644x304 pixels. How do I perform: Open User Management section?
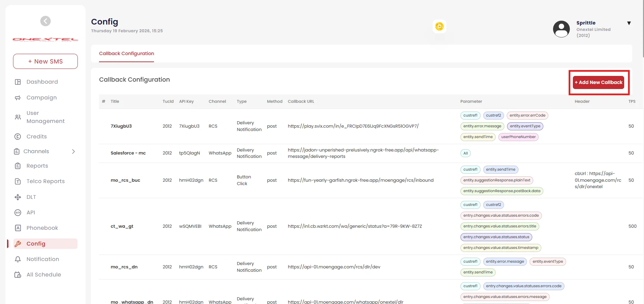[x=46, y=117]
